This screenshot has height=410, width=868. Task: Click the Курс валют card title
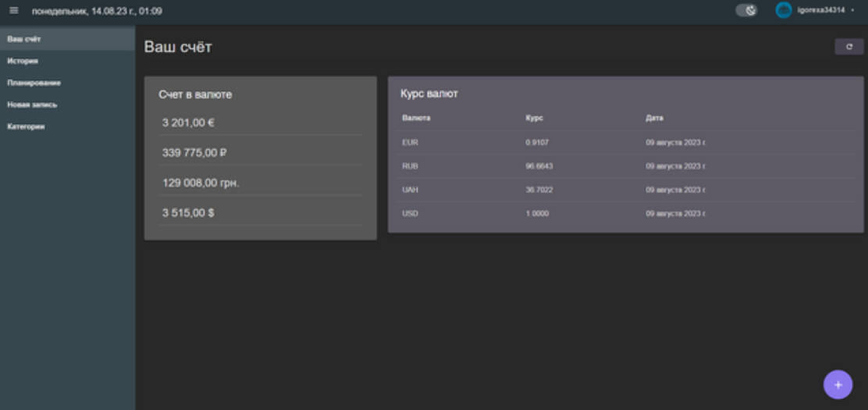(429, 94)
